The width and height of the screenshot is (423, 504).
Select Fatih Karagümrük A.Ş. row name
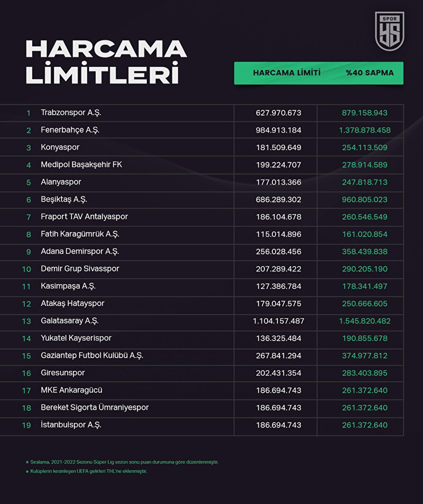79,234
